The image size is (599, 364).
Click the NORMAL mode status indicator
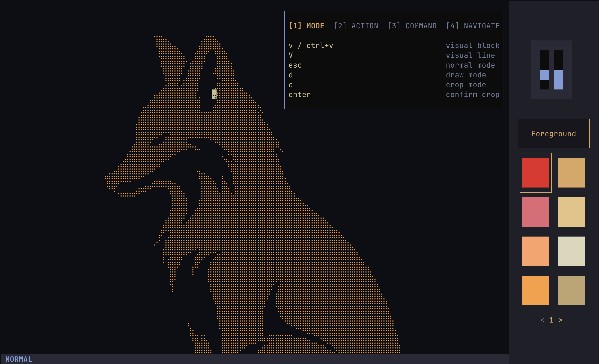pos(19,359)
